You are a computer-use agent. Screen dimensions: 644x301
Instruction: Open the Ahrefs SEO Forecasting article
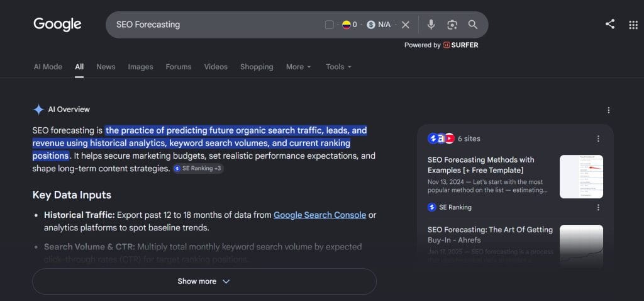pyautogui.click(x=490, y=235)
